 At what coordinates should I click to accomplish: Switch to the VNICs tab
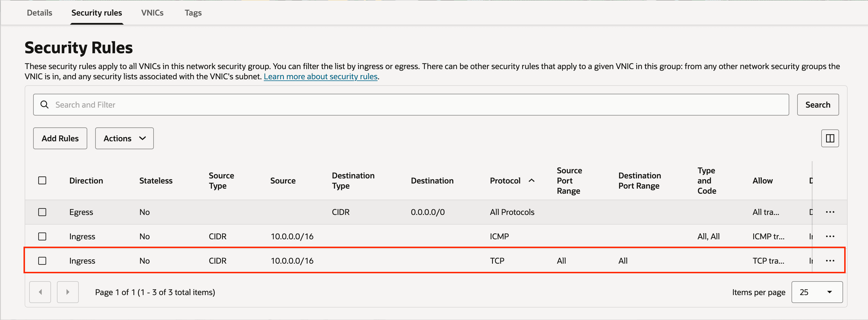tap(152, 13)
